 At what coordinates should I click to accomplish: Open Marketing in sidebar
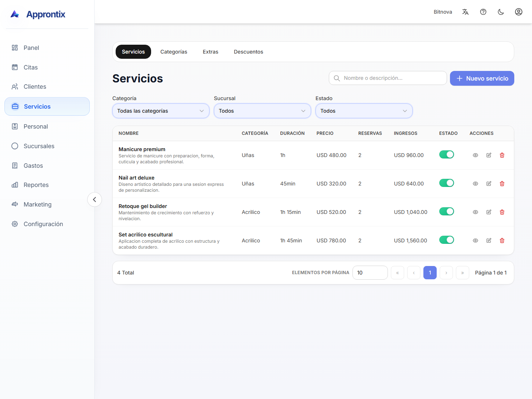[47, 204]
